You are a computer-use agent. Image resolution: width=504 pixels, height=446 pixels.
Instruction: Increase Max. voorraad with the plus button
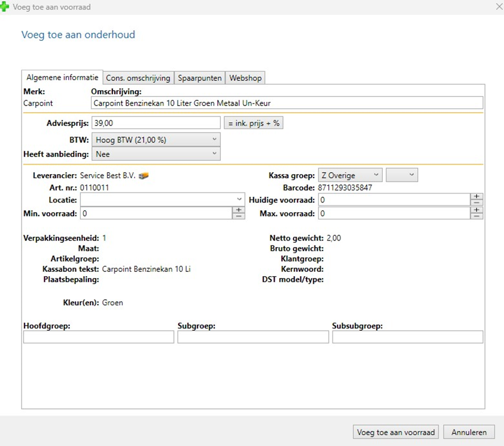coord(477,210)
